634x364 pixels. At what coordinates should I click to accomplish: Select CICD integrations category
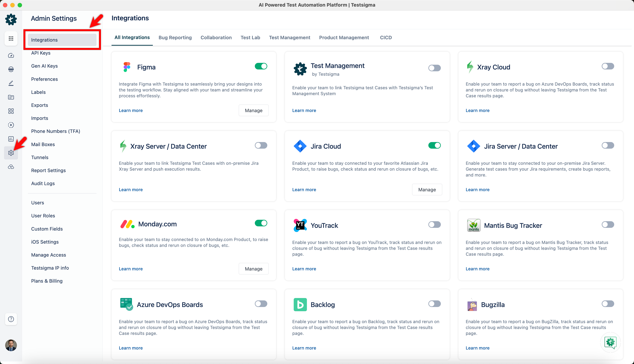tap(386, 38)
